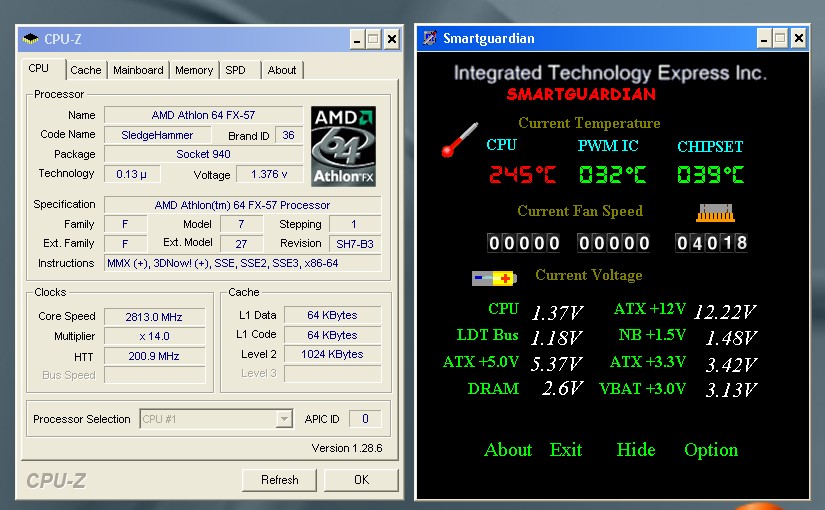The width and height of the screenshot is (825, 510).
Task: Click the APIC ID field
Action: [x=365, y=419]
